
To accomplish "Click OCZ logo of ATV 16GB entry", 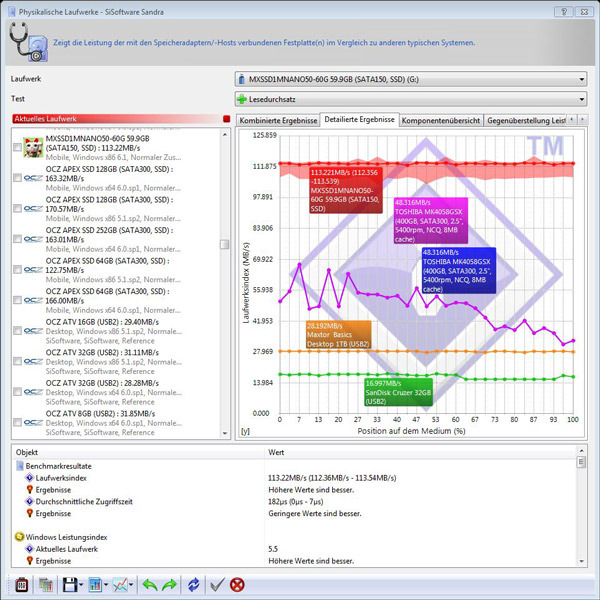I will pyautogui.click(x=33, y=331).
